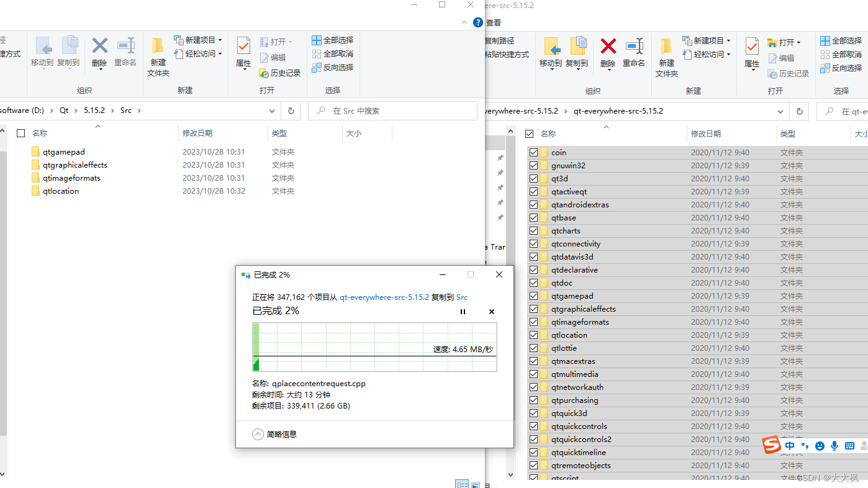Click chevron after Src in breadcrumb
868x488 pixels.
[140, 111]
